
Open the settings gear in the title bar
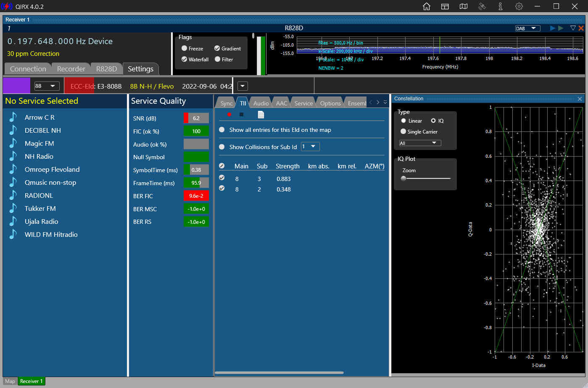point(519,6)
